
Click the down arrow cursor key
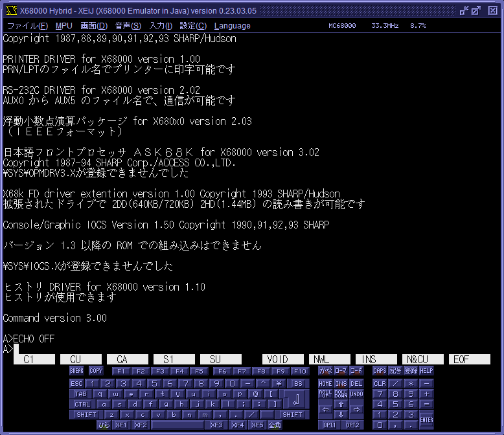point(341,414)
